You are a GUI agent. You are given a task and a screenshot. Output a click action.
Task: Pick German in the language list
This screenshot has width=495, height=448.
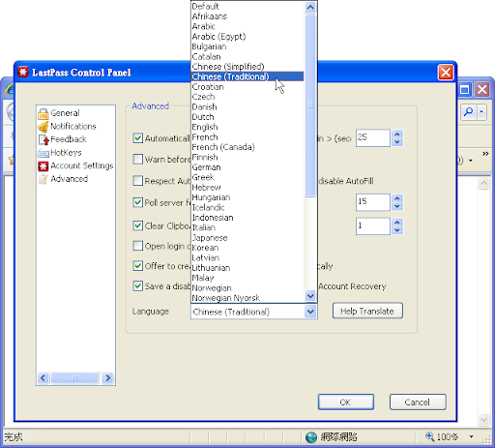pyautogui.click(x=247, y=167)
